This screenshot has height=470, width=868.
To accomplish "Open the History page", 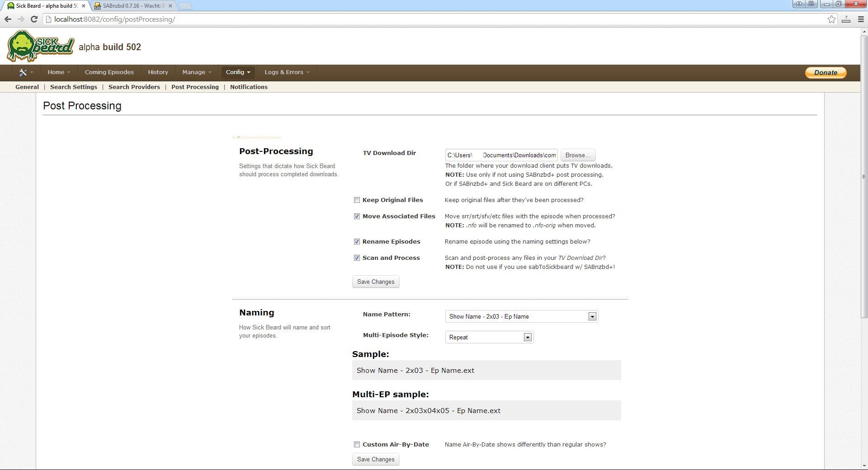I will point(158,72).
